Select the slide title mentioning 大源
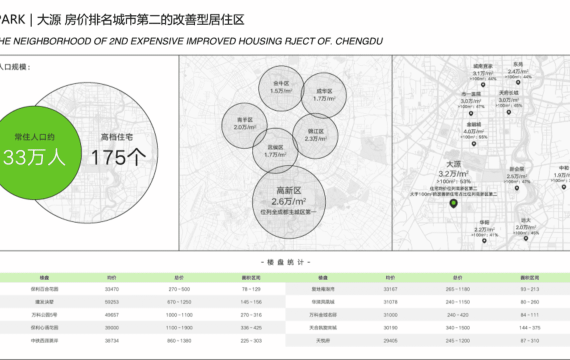 click(122, 20)
